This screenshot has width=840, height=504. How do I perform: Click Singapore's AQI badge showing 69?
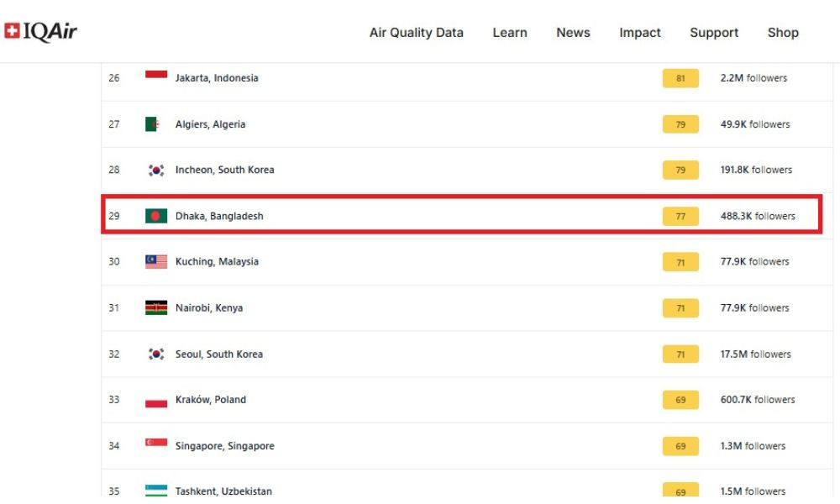[x=680, y=446]
